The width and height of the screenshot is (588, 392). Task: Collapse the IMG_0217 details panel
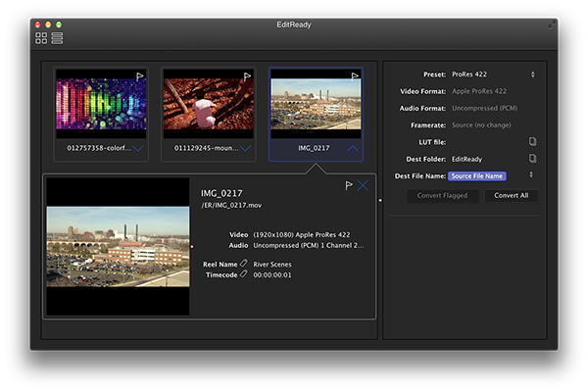353,148
